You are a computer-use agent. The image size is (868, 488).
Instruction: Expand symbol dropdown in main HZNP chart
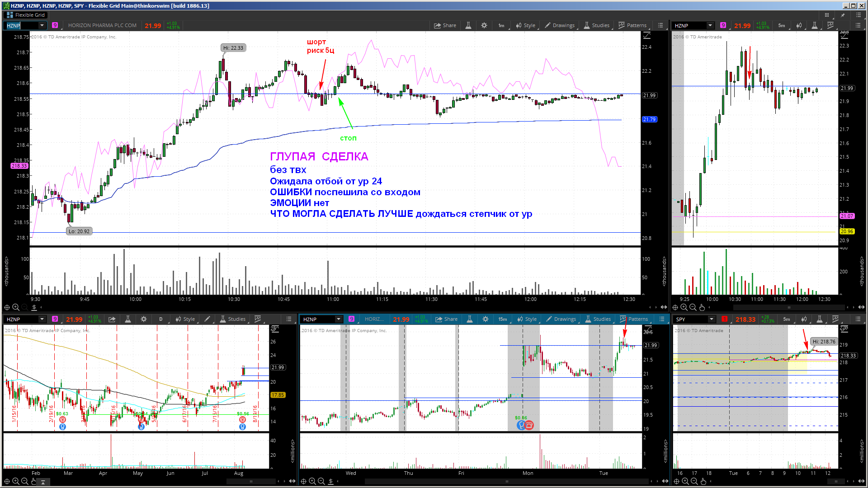coord(42,25)
